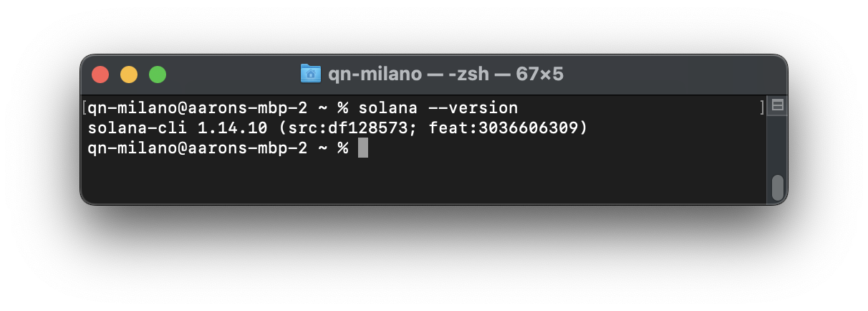Click the home folder proxy icon in title bar
This screenshot has height=311, width=868.
(x=310, y=74)
